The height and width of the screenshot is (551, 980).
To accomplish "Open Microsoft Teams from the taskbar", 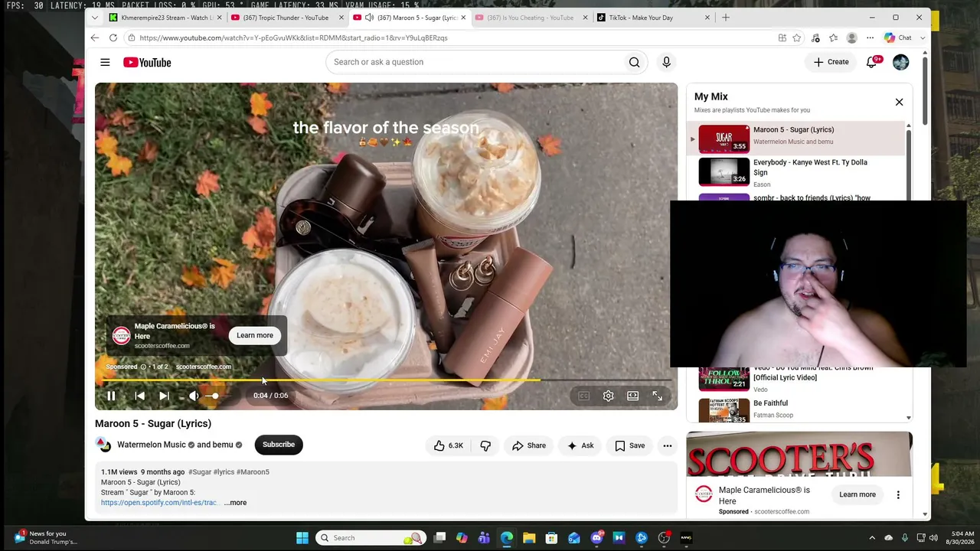I will tap(484, 538).
